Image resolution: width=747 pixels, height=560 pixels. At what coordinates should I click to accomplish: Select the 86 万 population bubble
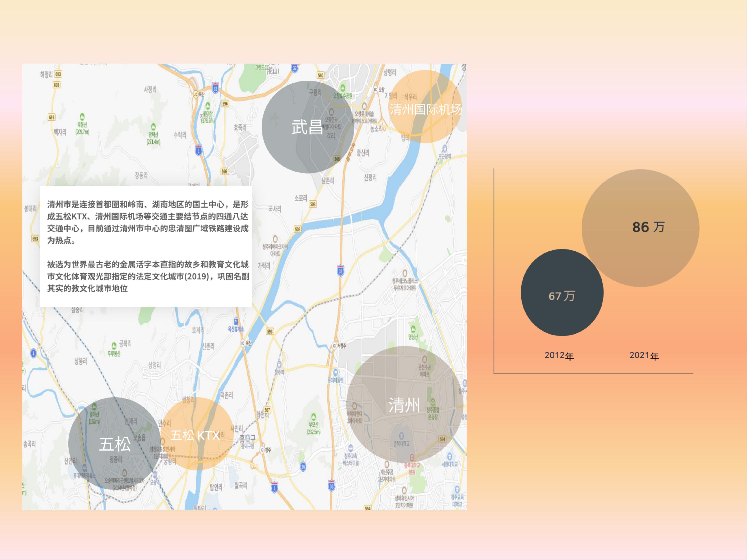point(640,228)
